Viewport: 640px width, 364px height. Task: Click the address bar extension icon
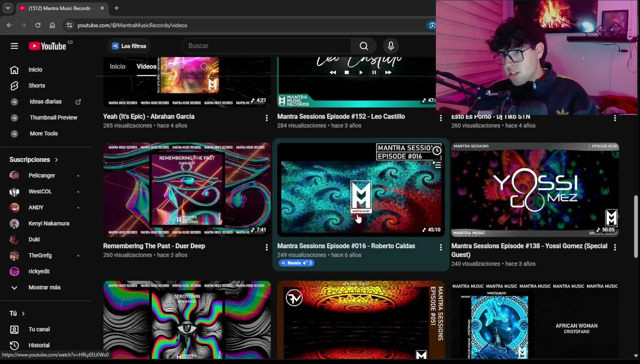[x=431, y=25]
